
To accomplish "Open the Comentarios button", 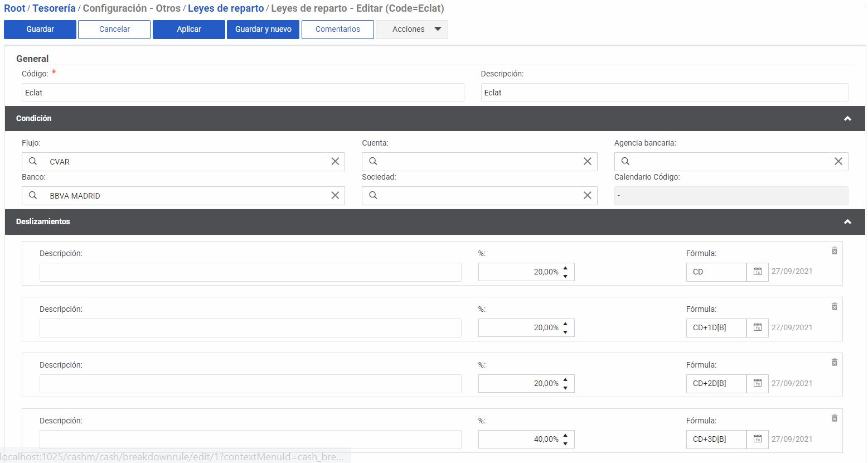I will click(x=337, y=30).
